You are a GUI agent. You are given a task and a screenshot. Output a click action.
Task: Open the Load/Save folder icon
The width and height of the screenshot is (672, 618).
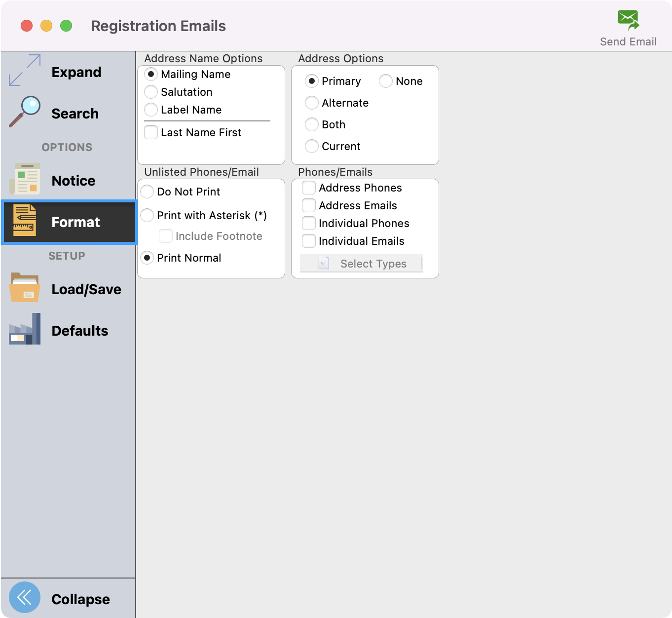(x=25, y=288)
